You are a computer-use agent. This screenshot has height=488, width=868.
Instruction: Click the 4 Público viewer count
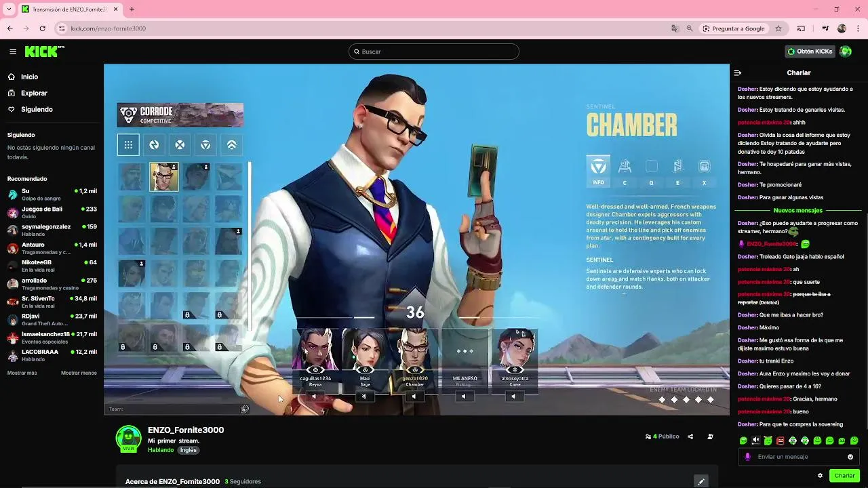[x=663, y=436]
